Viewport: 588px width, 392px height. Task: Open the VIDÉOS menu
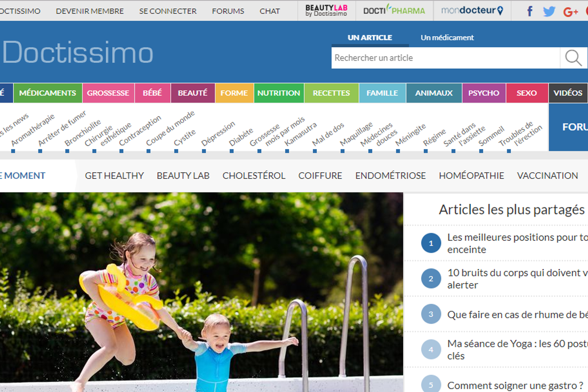568,93
